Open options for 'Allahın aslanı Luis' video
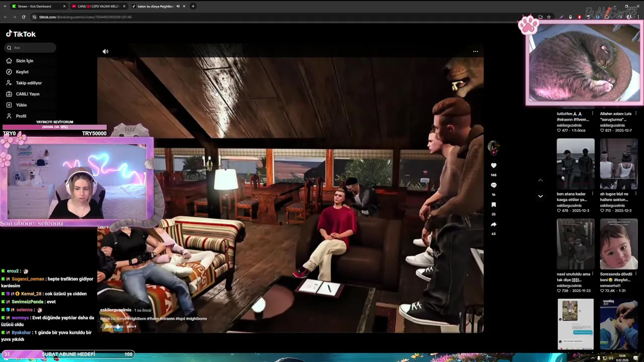644x362 pixels. [x=636, y=114]
